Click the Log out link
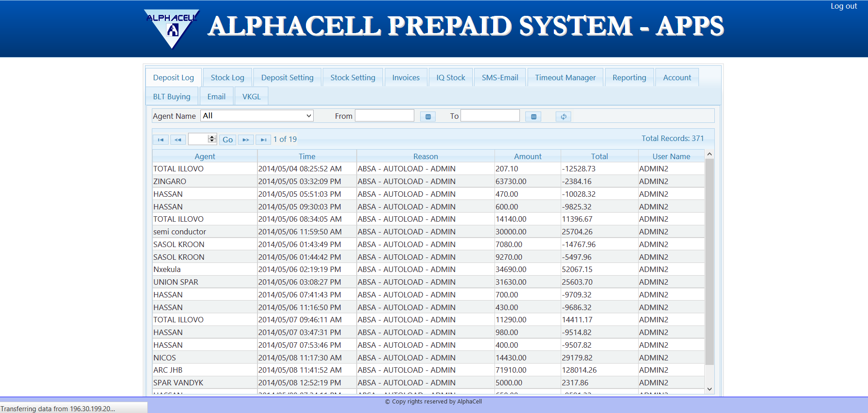 point(843,6)
